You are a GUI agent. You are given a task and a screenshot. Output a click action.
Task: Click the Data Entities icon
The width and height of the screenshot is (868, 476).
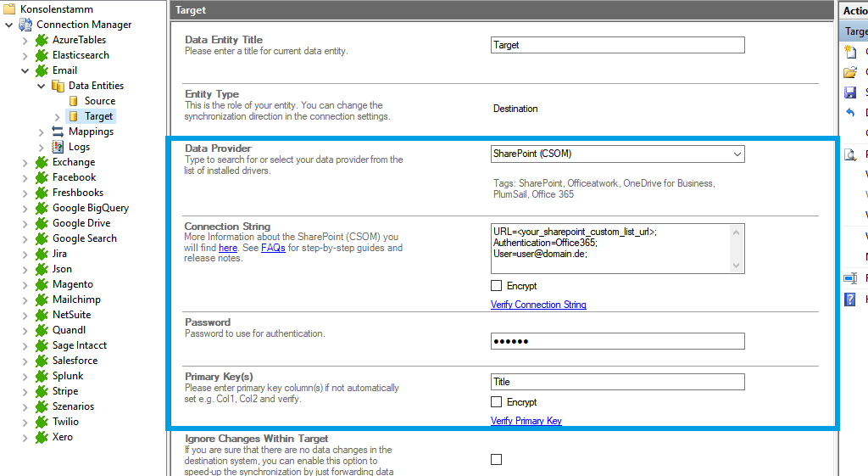point(58,86)
